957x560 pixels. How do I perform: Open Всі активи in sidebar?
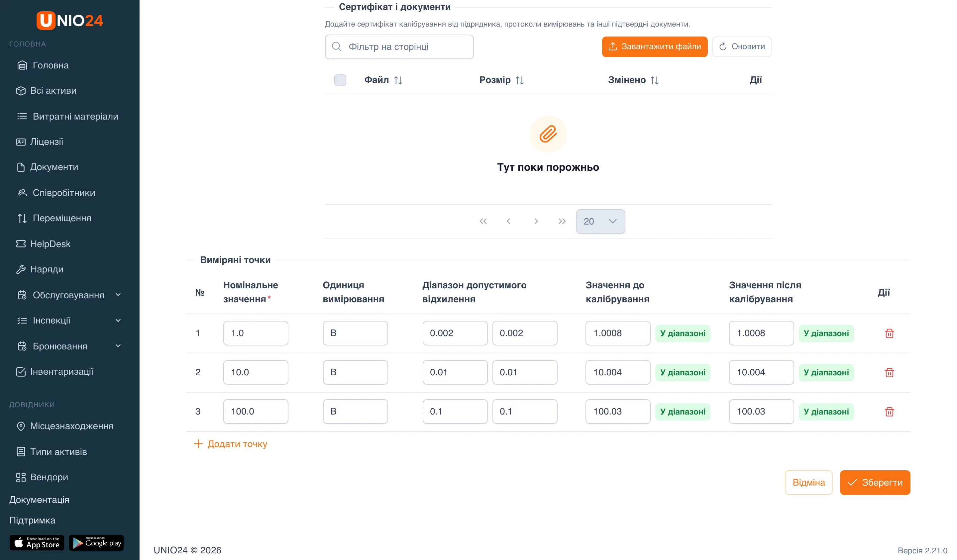click(46, 91)
